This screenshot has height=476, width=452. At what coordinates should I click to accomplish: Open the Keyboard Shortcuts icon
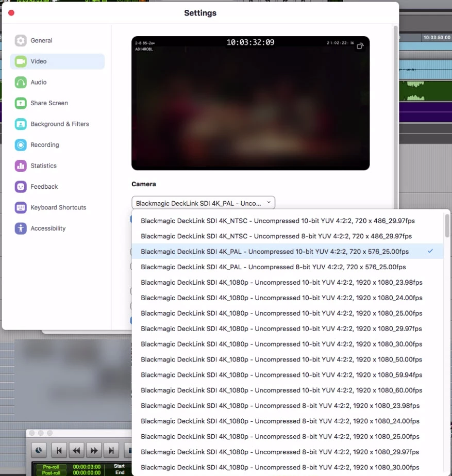(x=21, y=207)
